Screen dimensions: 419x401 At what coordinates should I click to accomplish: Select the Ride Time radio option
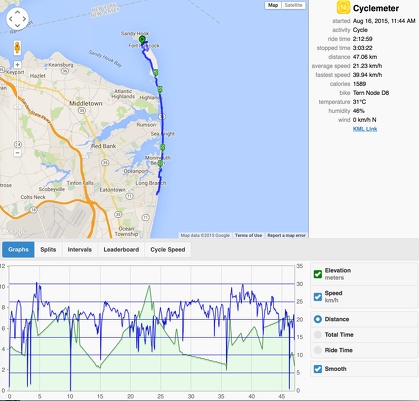318,350
